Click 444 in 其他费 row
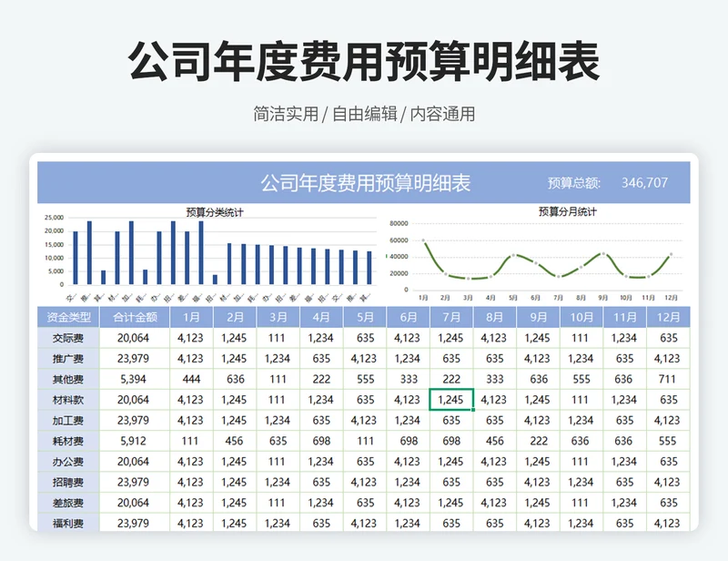 [191, 379]
